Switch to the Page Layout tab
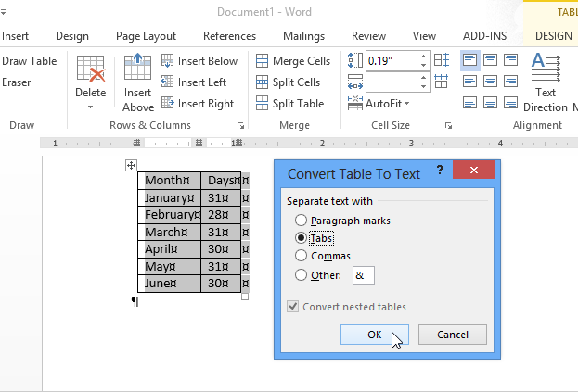This screenshot has height=392, width=578. pos(146,36)
